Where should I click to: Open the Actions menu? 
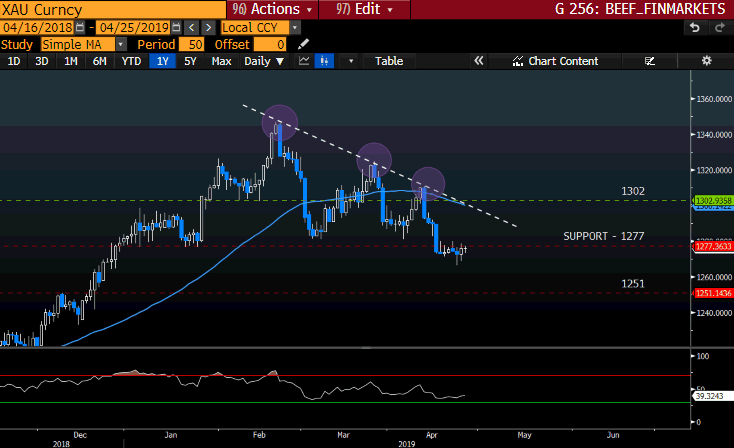(x=272, y=9)
